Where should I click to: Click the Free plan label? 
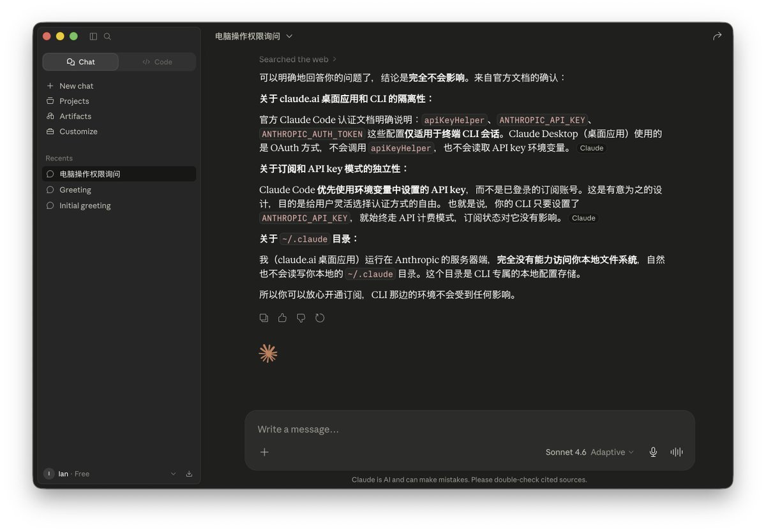point(82,474)
